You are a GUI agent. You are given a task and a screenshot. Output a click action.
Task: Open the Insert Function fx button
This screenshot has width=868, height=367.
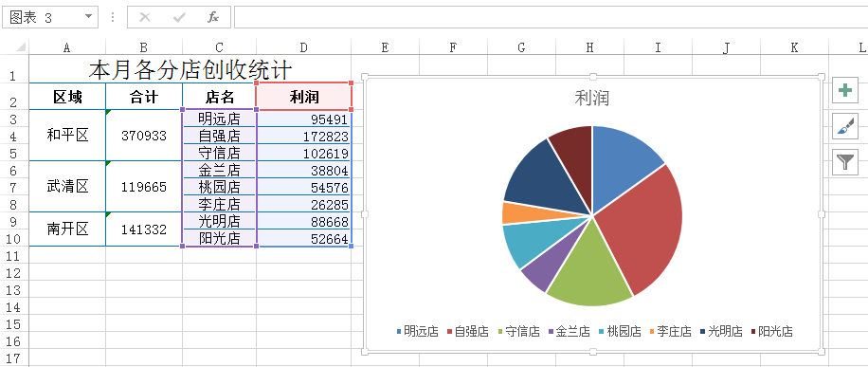tap(213, 17)
